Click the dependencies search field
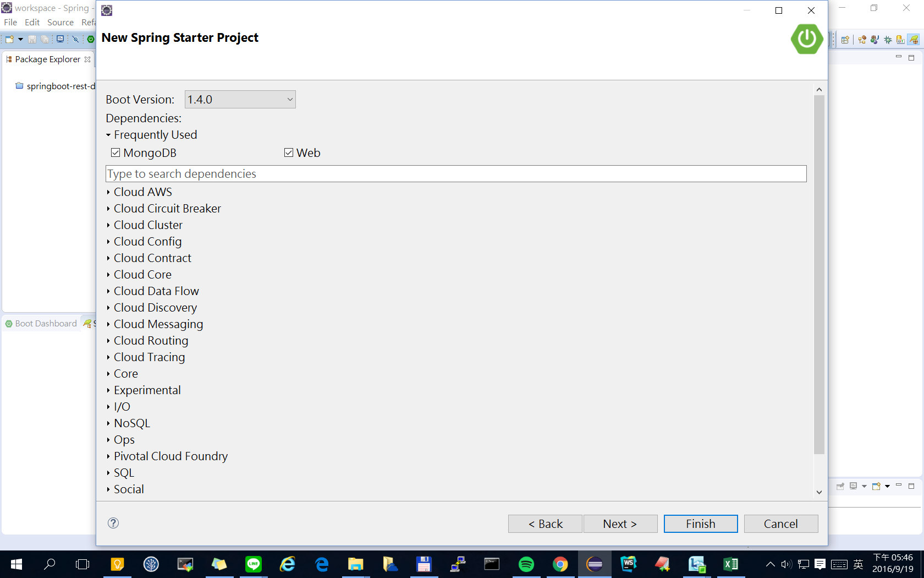Image resolution: width=924 pixels, height=578 pixels. 456,174
